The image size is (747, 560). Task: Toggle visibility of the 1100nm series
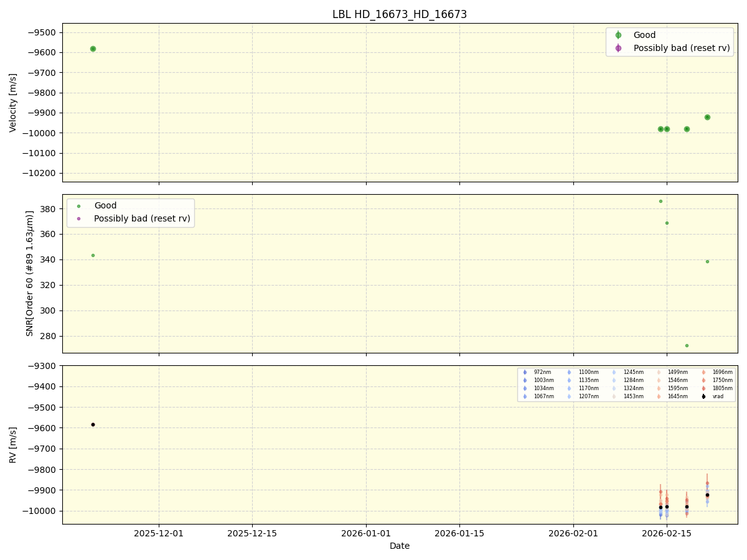coord(569,372)
